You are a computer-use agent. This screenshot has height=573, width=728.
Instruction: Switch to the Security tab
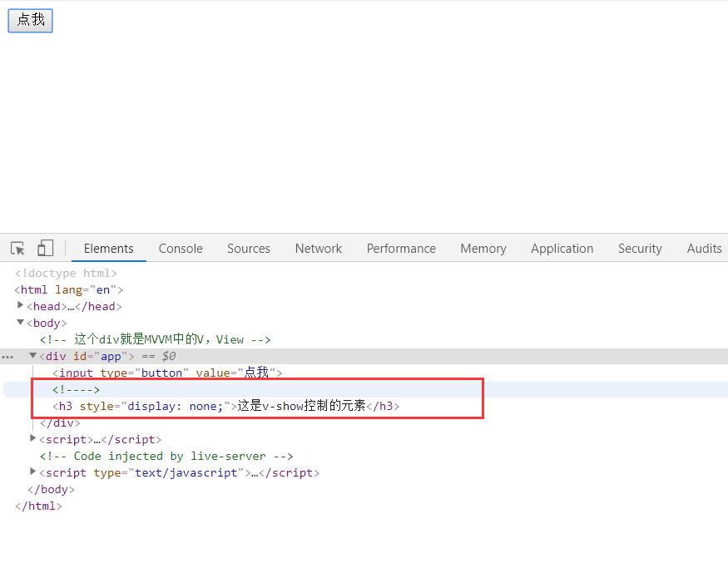pos(640,249)
